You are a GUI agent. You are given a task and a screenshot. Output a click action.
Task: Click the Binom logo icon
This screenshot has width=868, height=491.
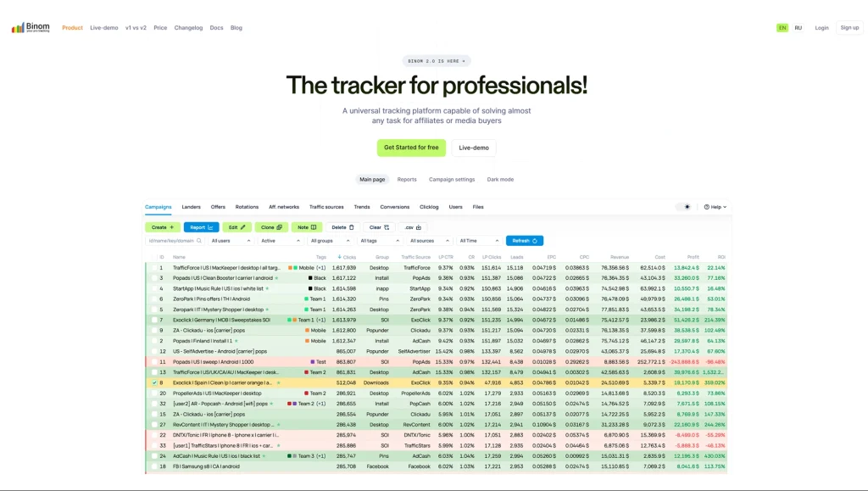click(x=18, y=28)
